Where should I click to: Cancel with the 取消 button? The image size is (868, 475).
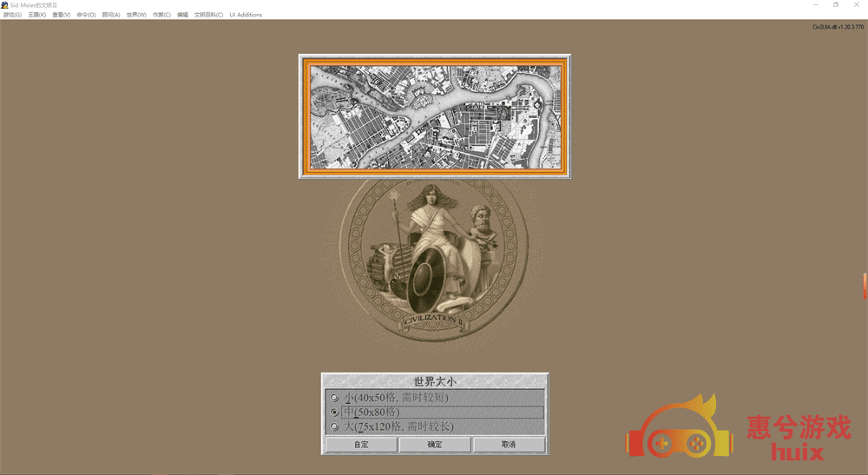(x=509, y=445)
